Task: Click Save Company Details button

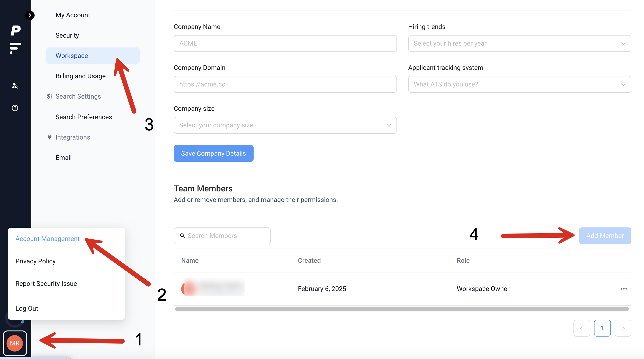Action: (x=213, y=153)
